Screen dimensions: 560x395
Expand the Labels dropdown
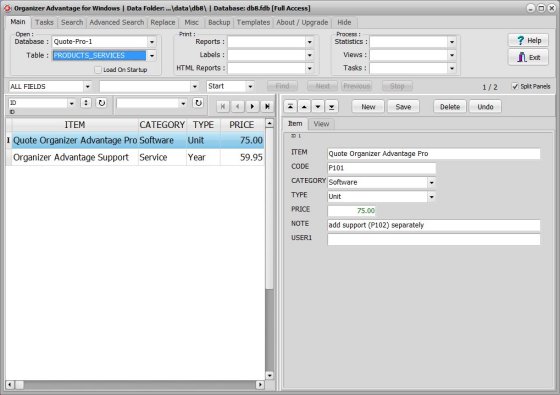[310, 55]
